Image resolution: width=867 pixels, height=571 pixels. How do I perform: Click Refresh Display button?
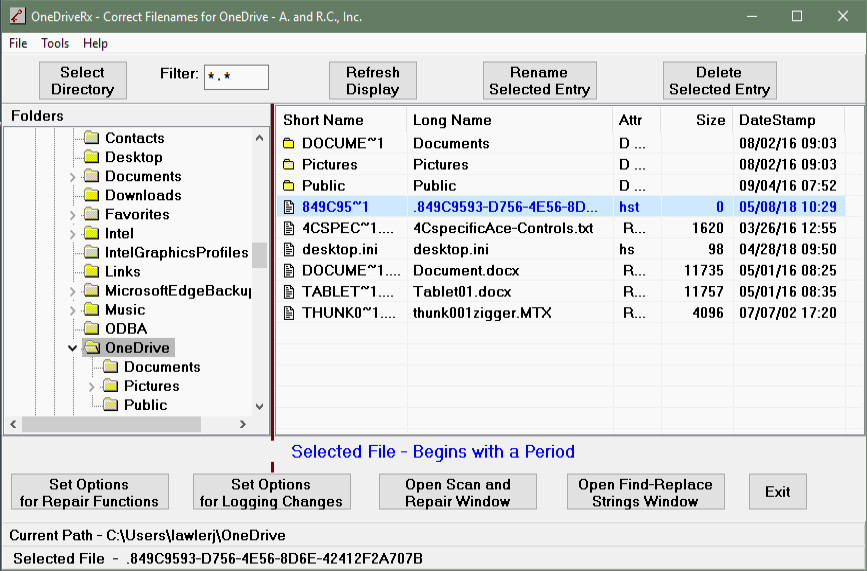[x=373, y=81]
